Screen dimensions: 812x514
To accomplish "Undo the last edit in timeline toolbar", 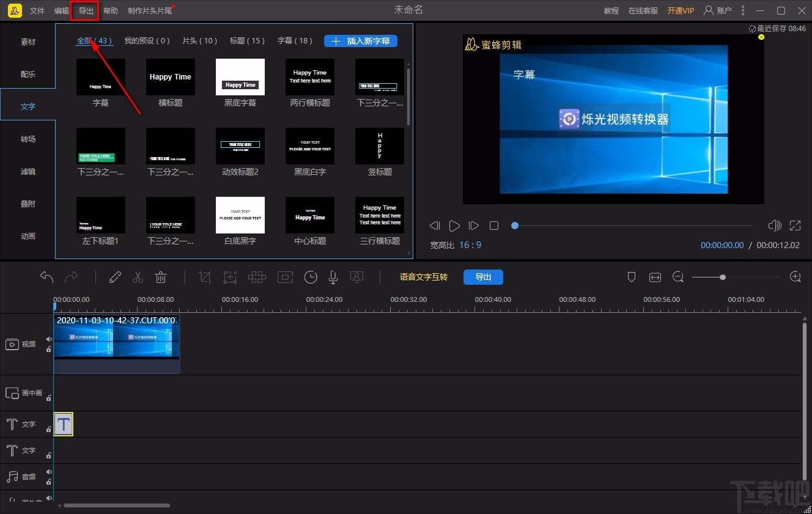I will pyautogui.click(x=47, y=277).
